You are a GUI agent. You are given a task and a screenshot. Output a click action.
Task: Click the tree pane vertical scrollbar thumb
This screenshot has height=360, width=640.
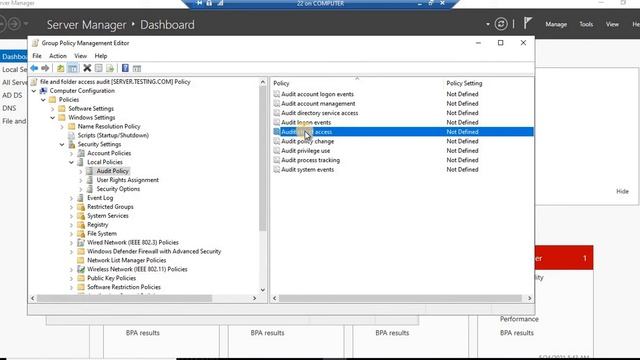pos(262,159)
